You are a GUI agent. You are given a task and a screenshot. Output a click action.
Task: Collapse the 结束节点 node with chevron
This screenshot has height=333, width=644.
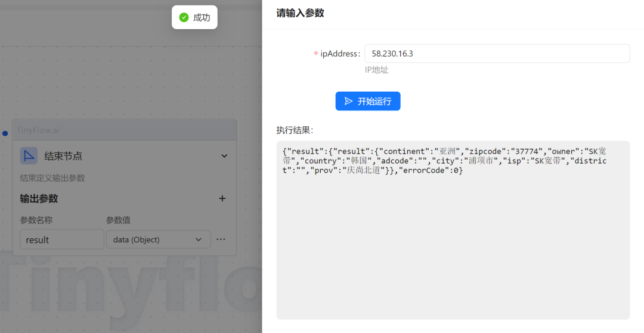pos(224,156)
